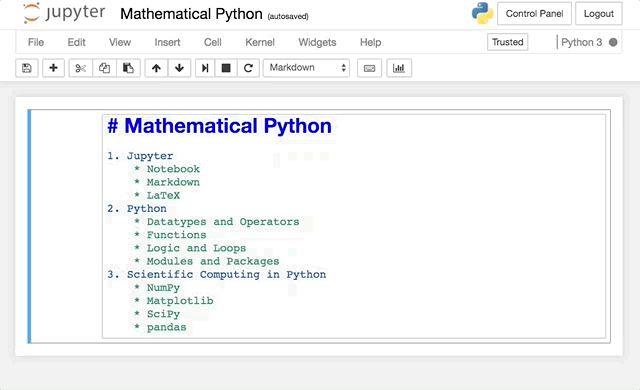Open the Edit menu
This screenshot has height=390, width=640.
(76, 42)
